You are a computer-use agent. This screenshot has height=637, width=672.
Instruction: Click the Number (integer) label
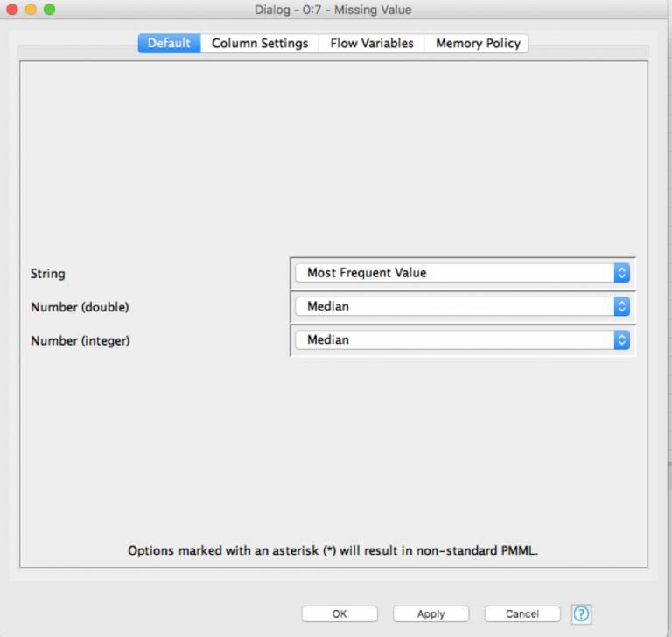coord(80,340)
